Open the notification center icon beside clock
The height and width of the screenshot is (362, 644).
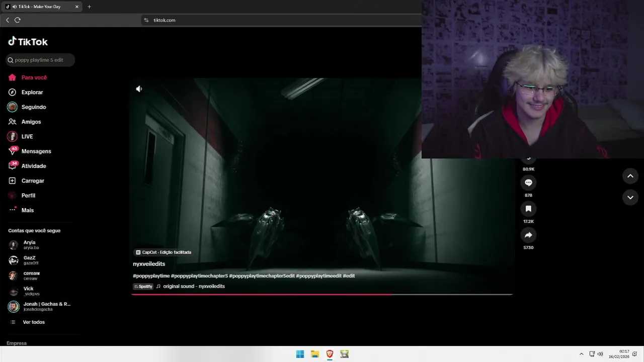635,354
